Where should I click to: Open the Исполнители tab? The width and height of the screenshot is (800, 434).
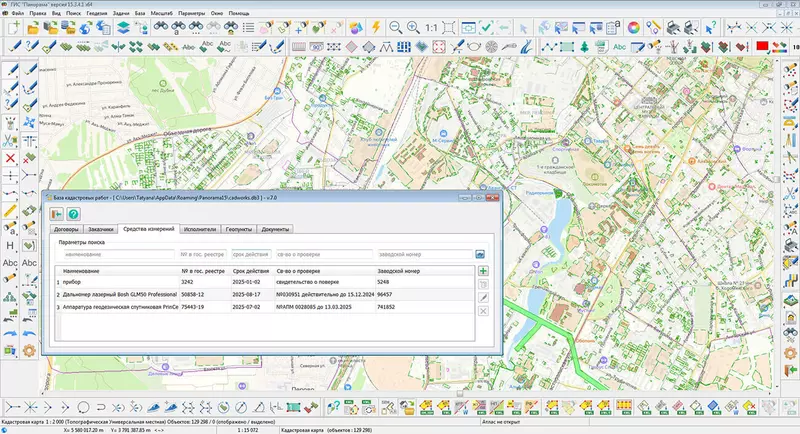(x=199, y=230)
